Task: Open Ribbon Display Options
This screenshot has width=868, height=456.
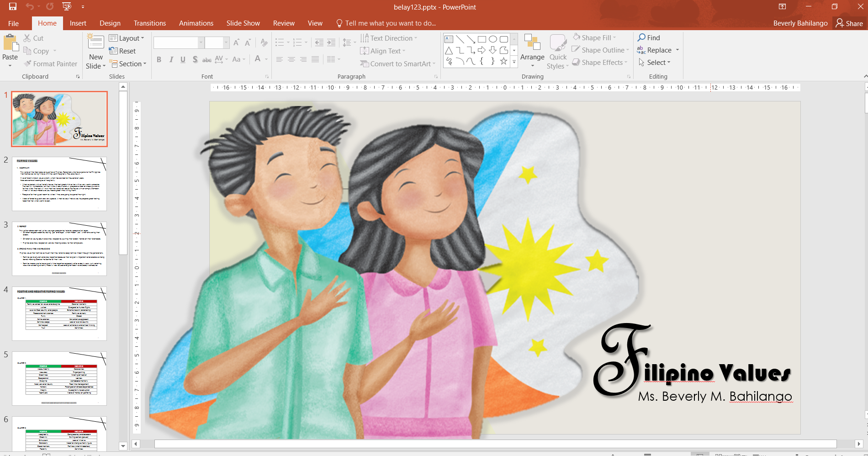Action: pyautogui.click(x=783, y=6)
